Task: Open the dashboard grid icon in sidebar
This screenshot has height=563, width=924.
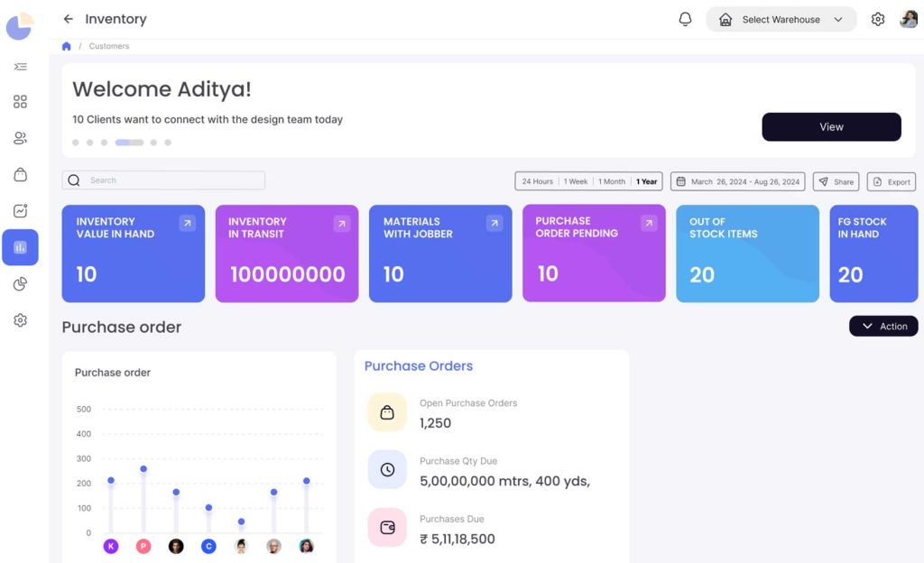Action: point(20,101)
